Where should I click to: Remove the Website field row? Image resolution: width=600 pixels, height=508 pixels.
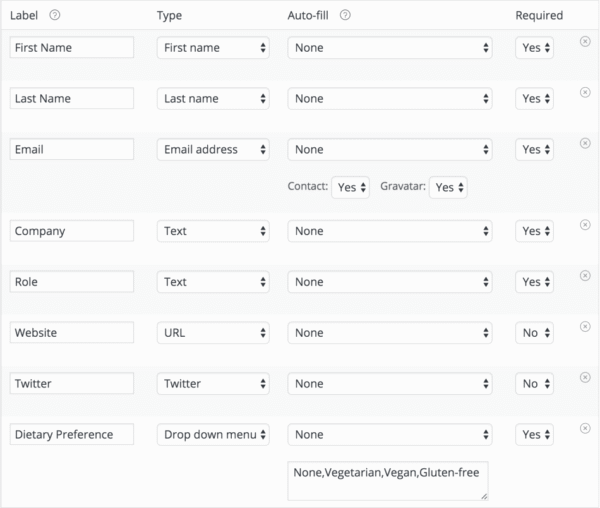585,326
